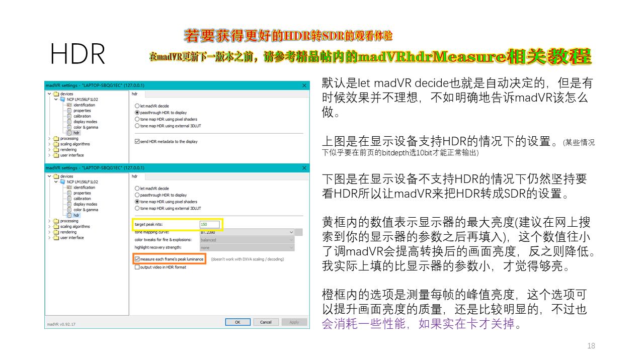
Task: Click the display modes page icon in upper tree
Action: tap(69, 122)
